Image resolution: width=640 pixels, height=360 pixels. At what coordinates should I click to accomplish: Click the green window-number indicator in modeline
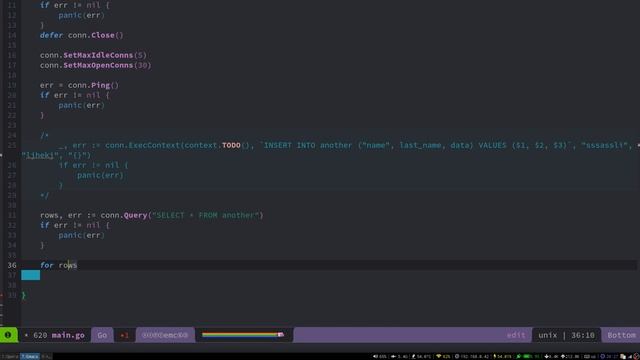[9, 335]
